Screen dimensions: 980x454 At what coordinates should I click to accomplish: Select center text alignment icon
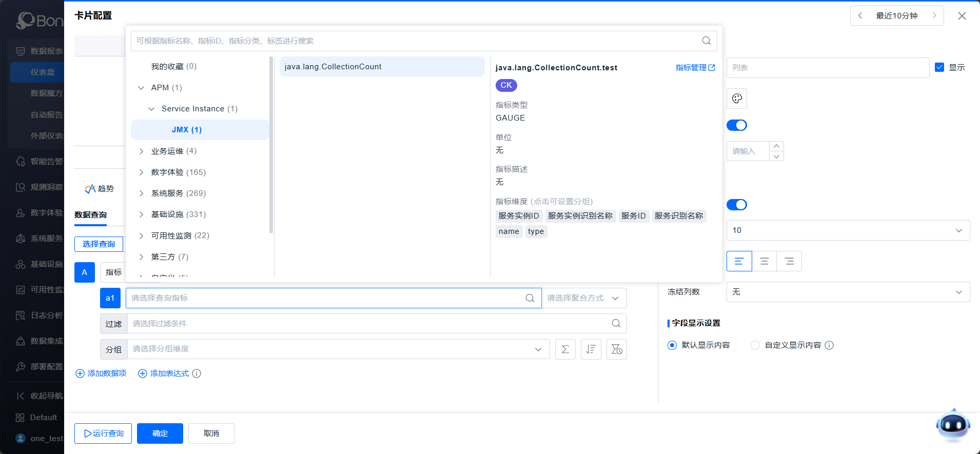click(x=764, y=262)
